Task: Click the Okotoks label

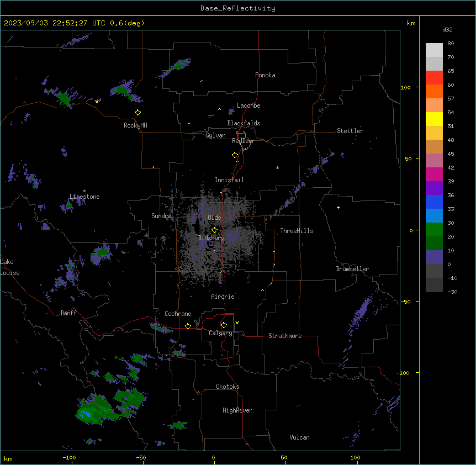Action: pyautogui.click(x=228, y=387)
